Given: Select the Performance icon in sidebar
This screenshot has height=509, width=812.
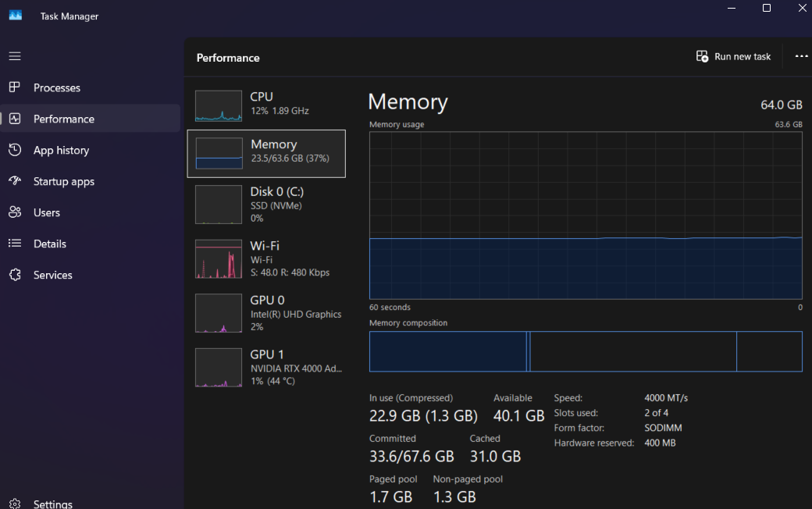Looking at the screenshot, I should click(x=15, y=119).
